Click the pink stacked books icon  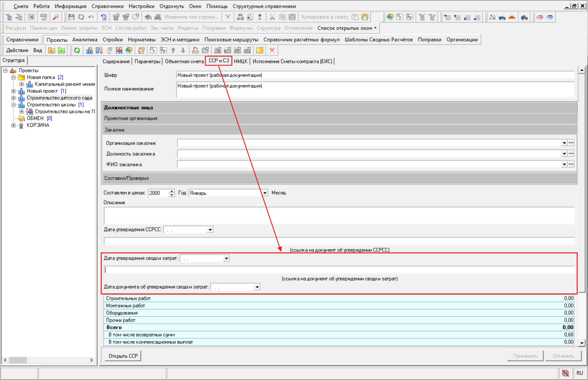(x=540, y=17)
